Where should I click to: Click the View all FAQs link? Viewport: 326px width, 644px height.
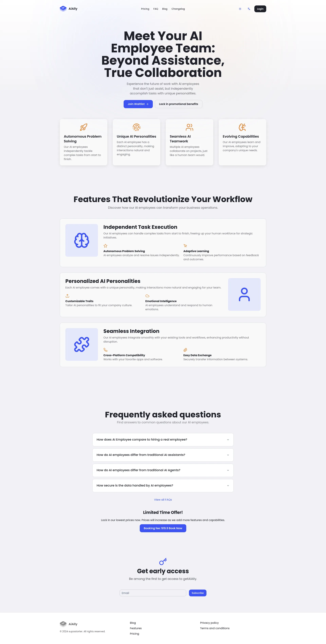[x=163, y=499]
